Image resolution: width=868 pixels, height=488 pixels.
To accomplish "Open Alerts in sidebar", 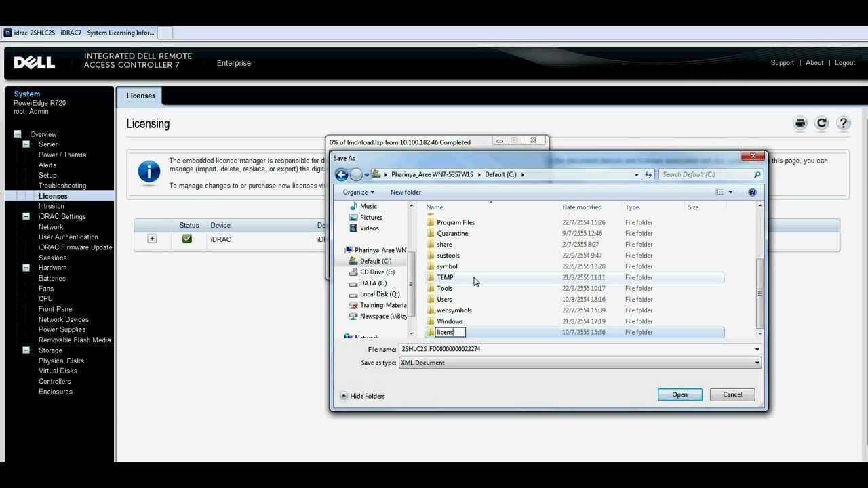I will [47, 165].
